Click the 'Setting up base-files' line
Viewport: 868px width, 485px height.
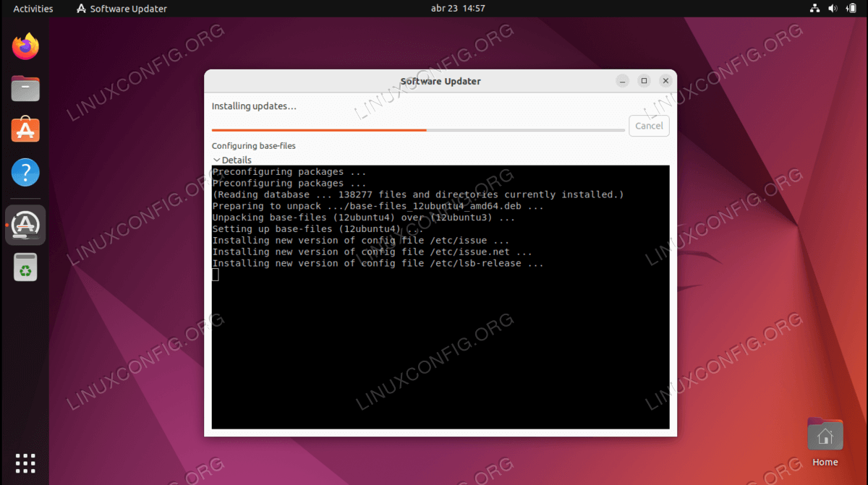tap(318, 229)
